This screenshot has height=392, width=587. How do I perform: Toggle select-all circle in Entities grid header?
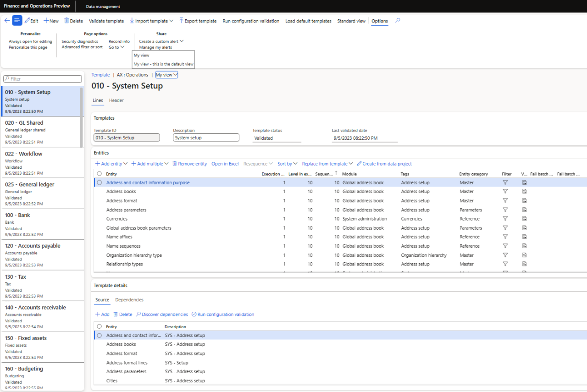(x=100, y=174)
